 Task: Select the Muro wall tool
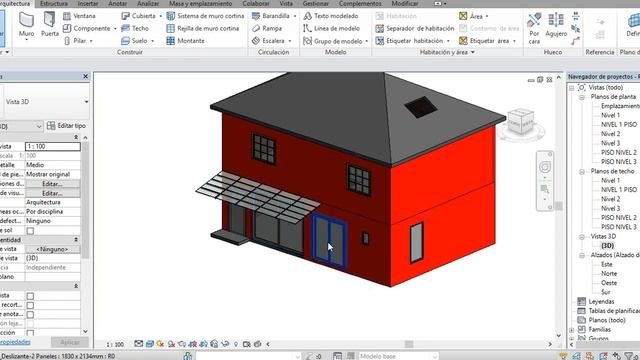pos(26,25)
